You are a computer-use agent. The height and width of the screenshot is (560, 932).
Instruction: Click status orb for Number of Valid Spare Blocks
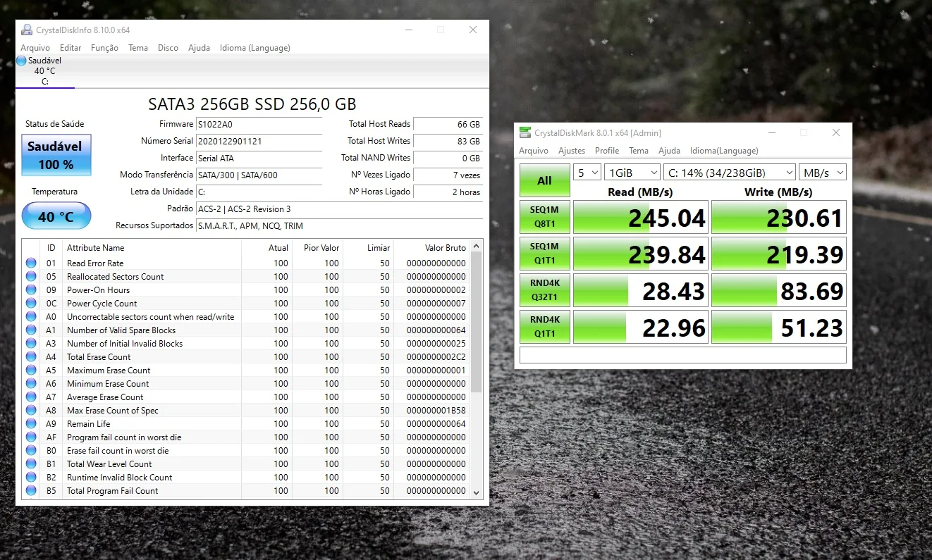(x=31, y=330)
